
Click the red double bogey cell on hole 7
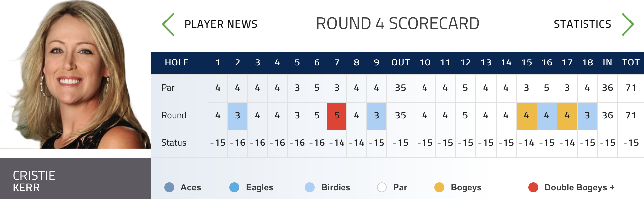(x=337, y=116)
